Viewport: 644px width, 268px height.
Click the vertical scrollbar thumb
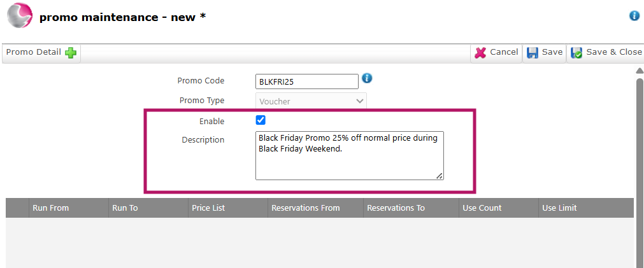[640, 173]
